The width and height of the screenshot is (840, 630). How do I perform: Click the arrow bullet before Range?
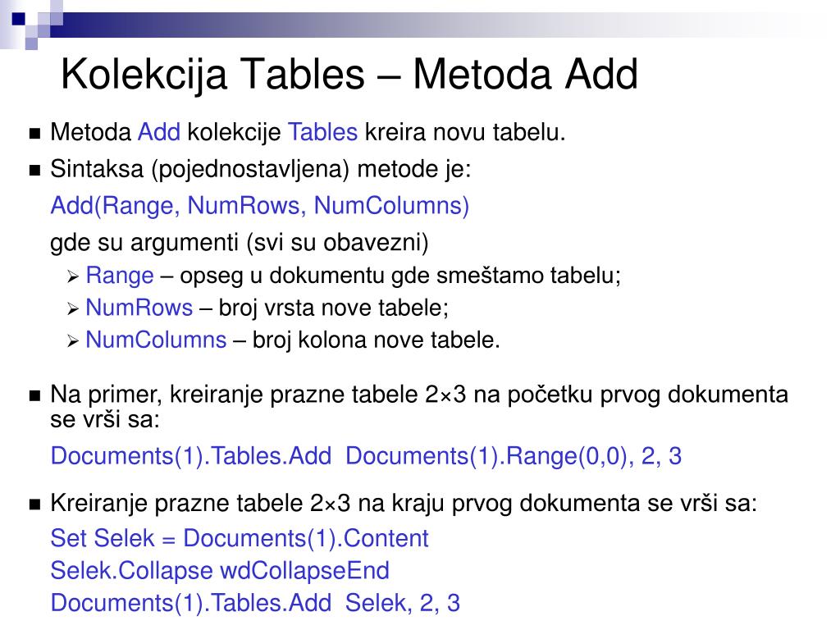coord(73,277)
